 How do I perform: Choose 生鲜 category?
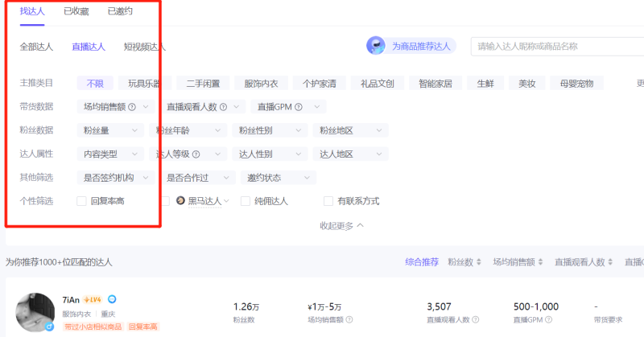[x=485, y=84]
